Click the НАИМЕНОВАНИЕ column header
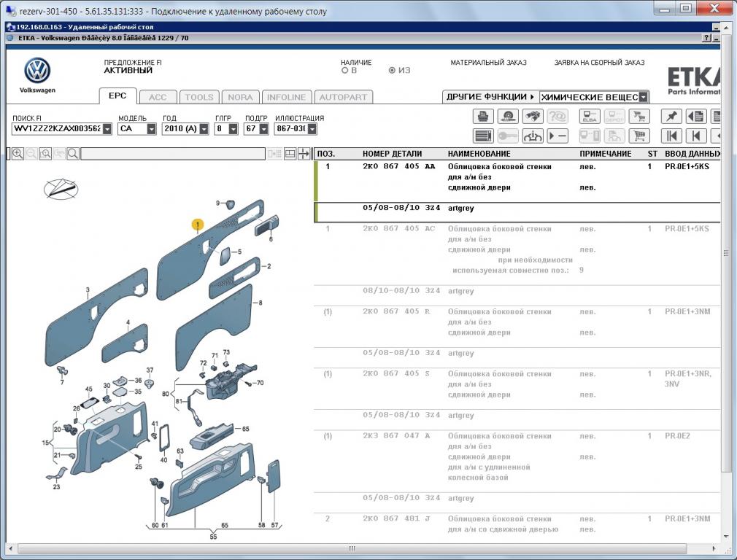737x560 pixels. pos(479,154)
